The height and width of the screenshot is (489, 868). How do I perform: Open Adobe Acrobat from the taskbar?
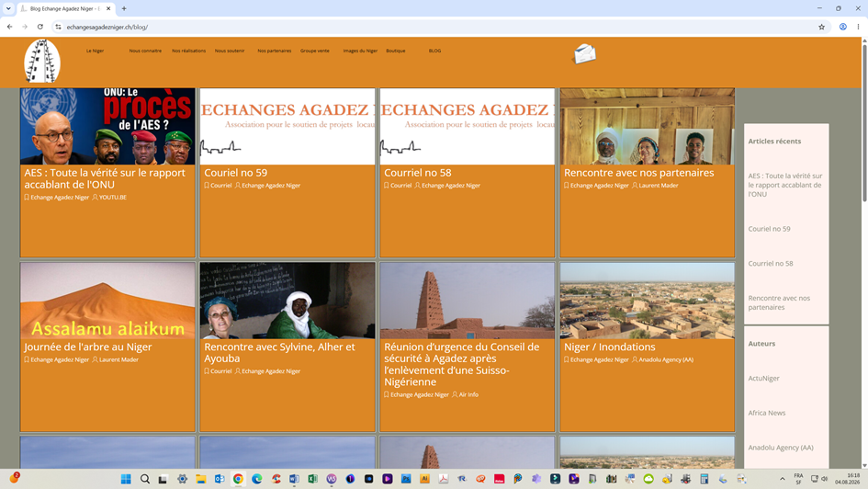tap(444, 479)
